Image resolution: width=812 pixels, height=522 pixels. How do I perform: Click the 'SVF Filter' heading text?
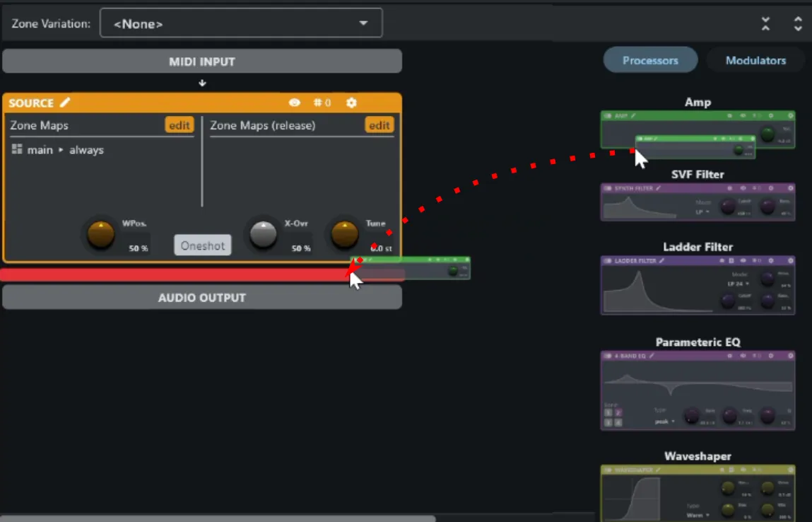[x=698, y=175]
